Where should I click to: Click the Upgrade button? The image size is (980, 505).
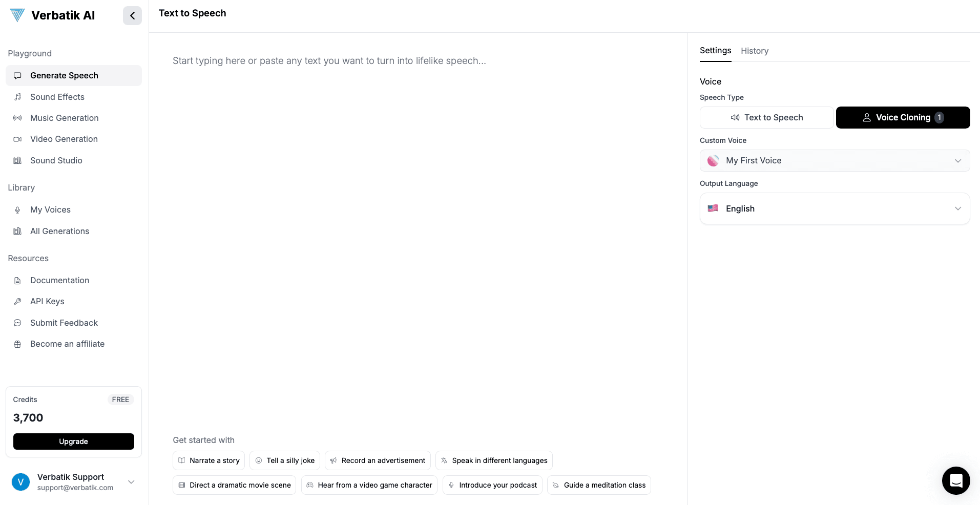(73, 441)
